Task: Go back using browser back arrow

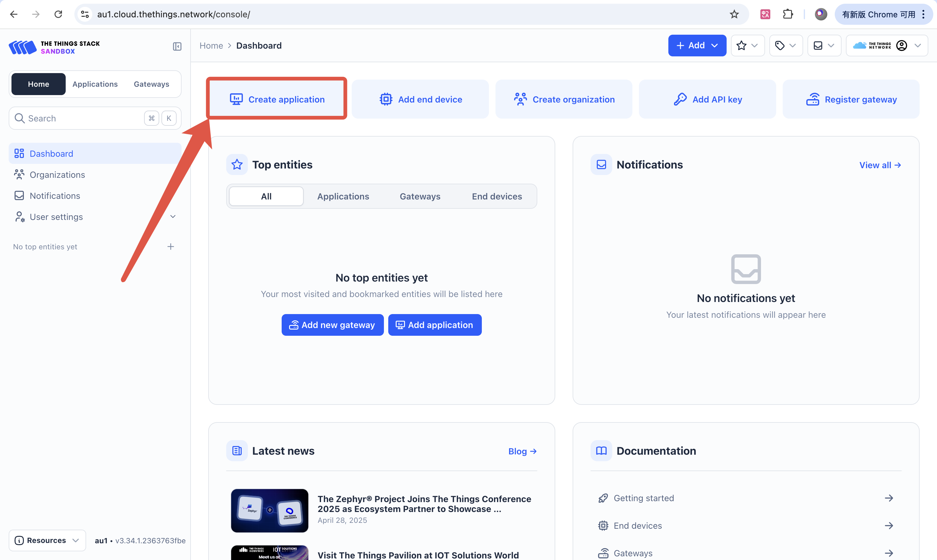Action: point(14,14)
